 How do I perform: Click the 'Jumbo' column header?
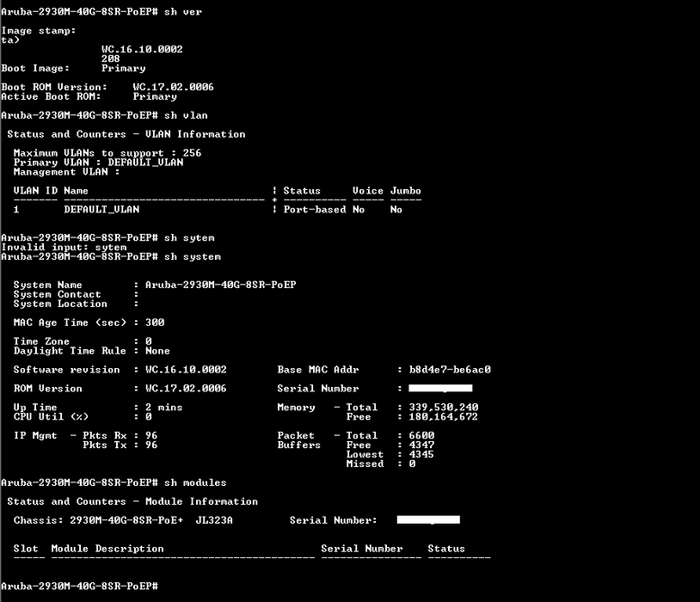(x=405, y=191)
